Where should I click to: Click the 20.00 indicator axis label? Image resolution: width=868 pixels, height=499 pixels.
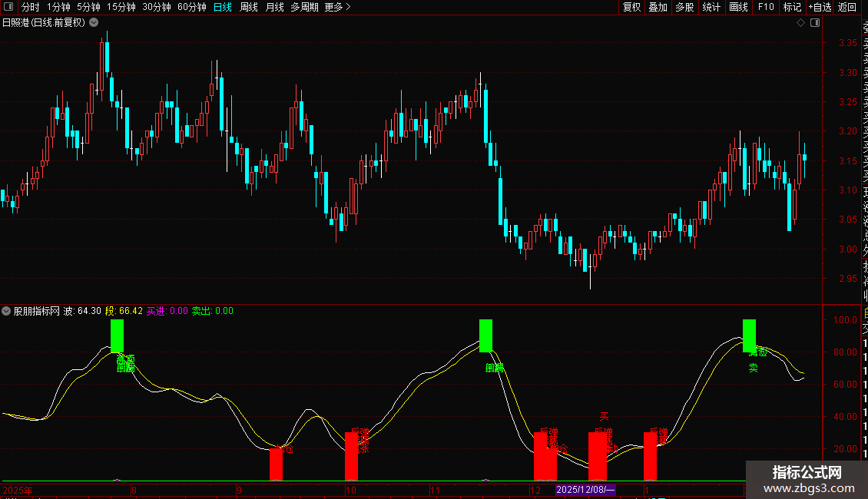[x=845, y=448]
